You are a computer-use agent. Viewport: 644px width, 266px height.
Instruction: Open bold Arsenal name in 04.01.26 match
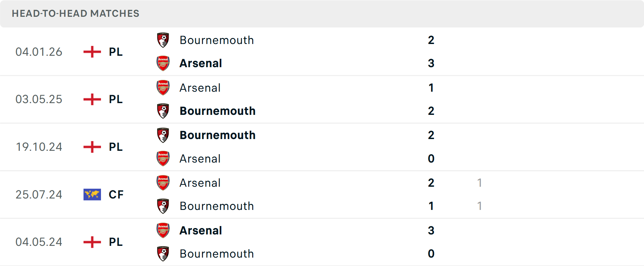click(201, 63)
